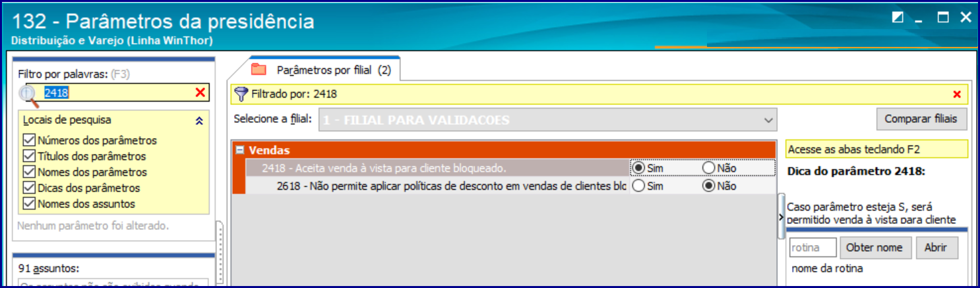Focus the rotina input field

812,248
